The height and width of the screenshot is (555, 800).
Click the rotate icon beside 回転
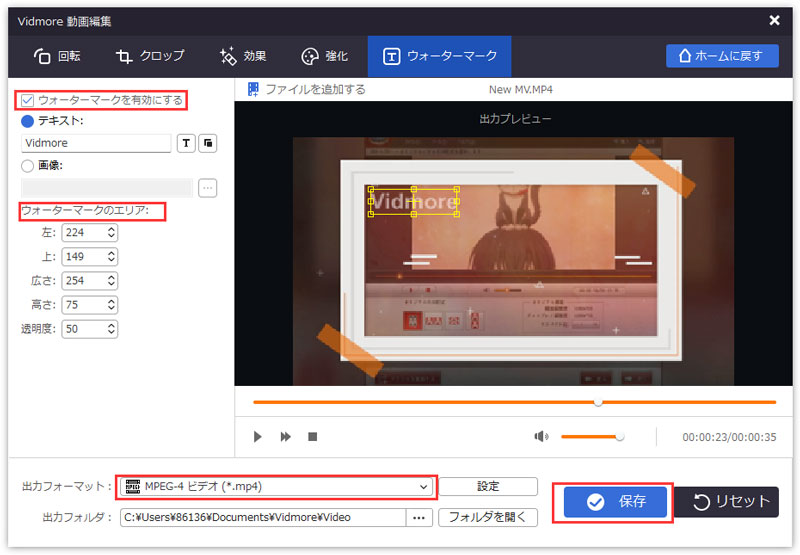[42, 56]
